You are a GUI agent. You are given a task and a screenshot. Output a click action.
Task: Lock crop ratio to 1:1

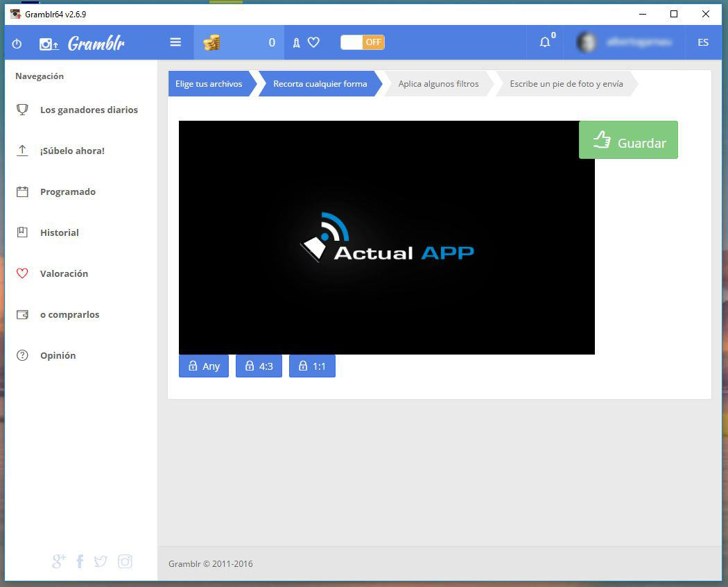point(312,366)
